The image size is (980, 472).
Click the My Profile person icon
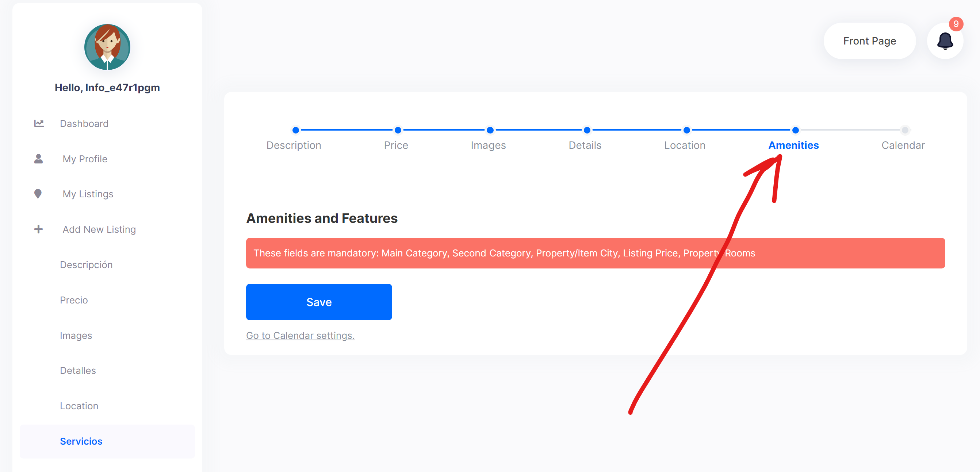pyautogui.click(x=38, y=159)
